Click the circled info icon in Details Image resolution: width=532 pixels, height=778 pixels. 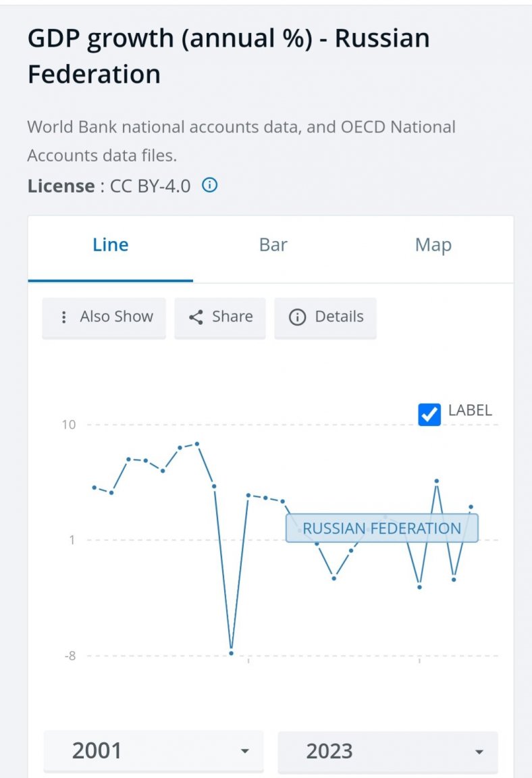coord(297,317)
